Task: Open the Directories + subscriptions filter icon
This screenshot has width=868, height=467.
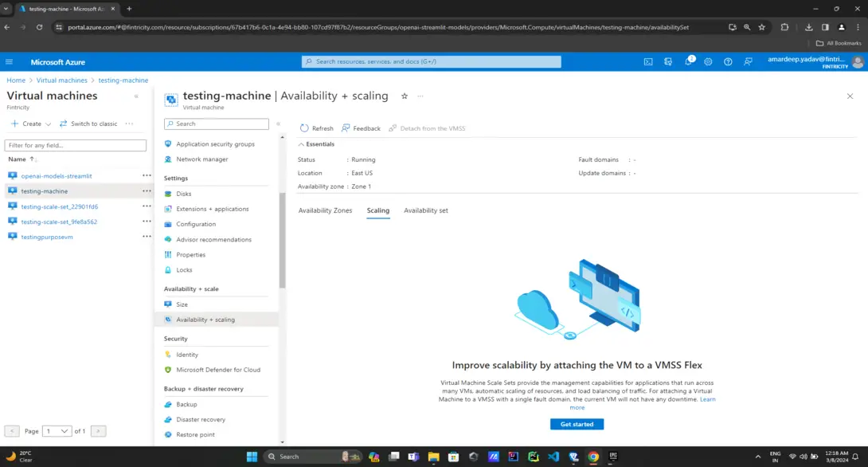Action: coord(668,62)
